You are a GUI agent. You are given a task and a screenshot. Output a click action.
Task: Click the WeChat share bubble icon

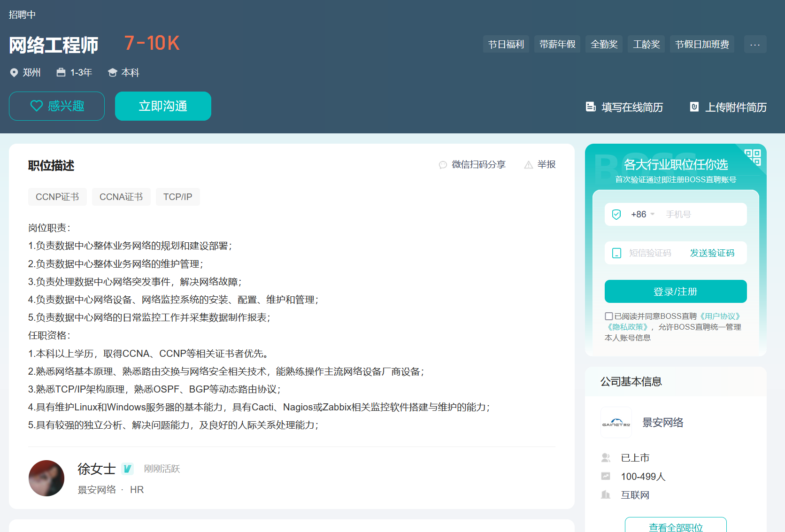click(x=443, y=165)
